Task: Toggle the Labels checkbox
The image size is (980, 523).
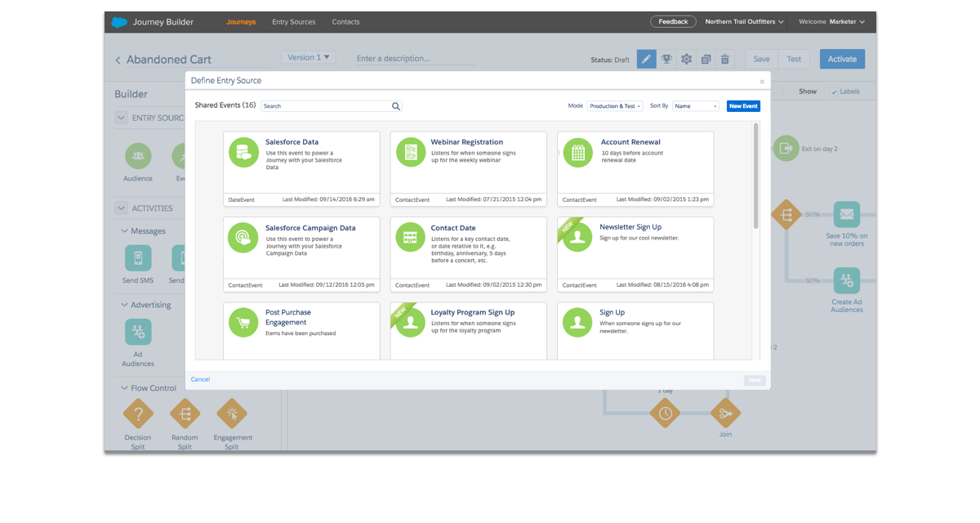Action: 834,92
